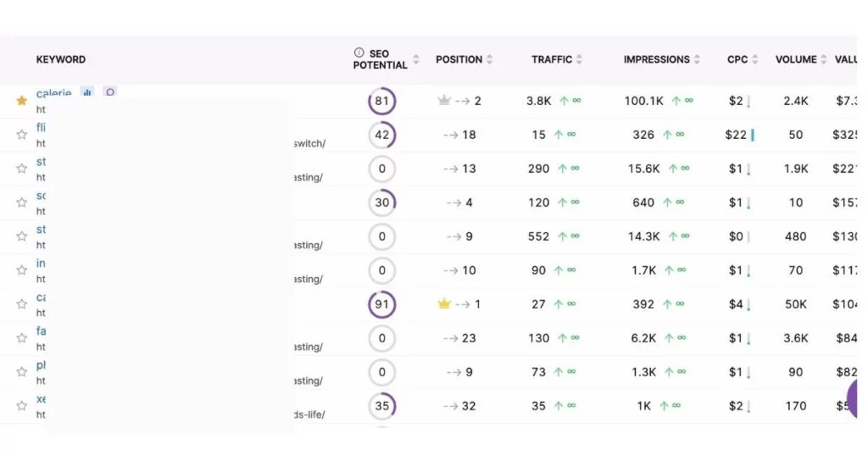The image size is (868, 456).
Task: Click the gold crown in the position 1 row
Action: tap(443, 304)
